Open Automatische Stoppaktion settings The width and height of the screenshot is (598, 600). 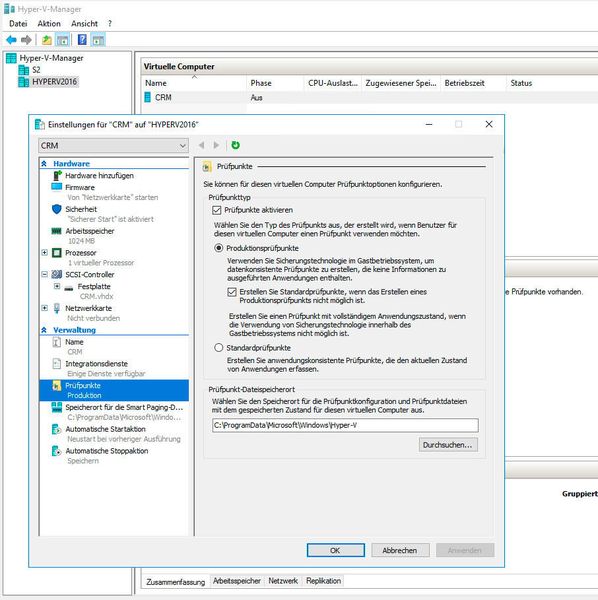(x=106, y=451)
